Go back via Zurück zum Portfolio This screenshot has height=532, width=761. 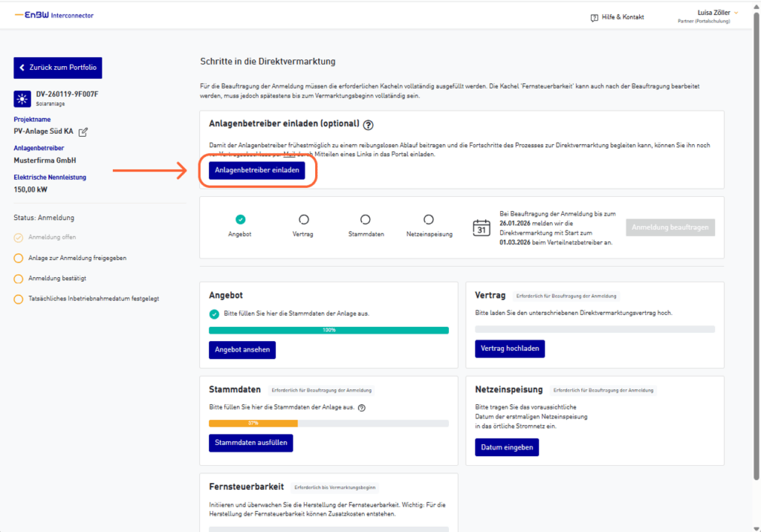point(58,67)
